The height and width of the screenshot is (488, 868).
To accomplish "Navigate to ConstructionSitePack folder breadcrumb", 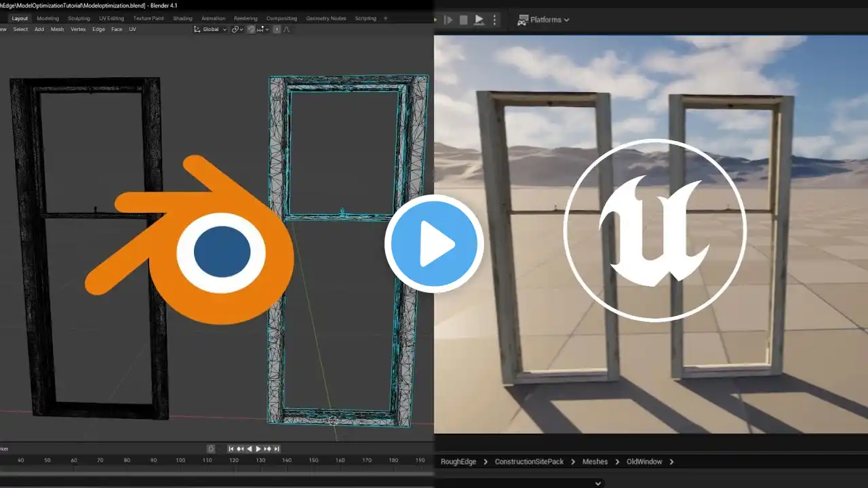I will coord(529,462).
